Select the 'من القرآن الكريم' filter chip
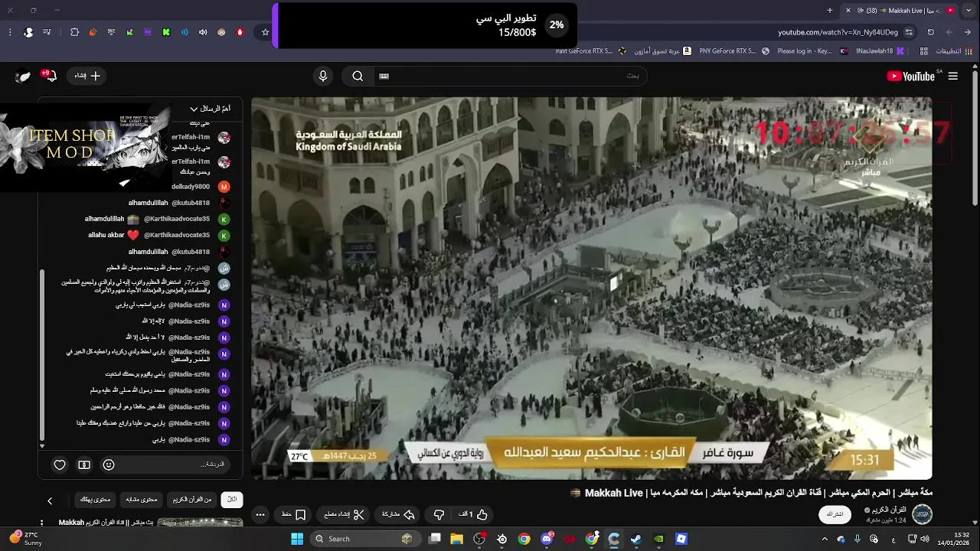The image size is (980, 551). tap(191, 500)
